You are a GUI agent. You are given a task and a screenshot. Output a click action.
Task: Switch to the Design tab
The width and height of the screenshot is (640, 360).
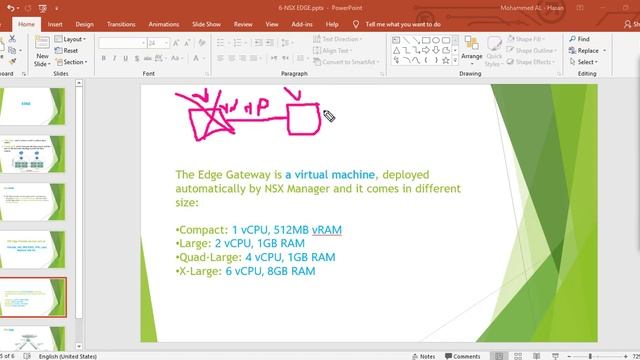click(84, 24)
